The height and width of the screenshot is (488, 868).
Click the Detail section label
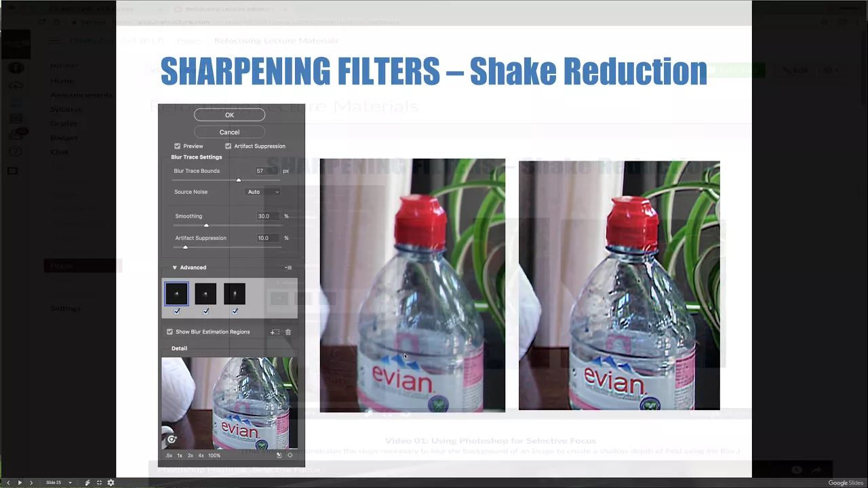pyautogui.click(x=179, y=348)
